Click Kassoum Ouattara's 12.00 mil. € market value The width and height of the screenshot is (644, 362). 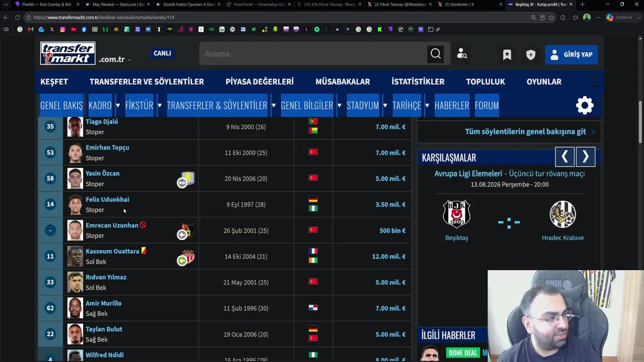pos(389,256)
